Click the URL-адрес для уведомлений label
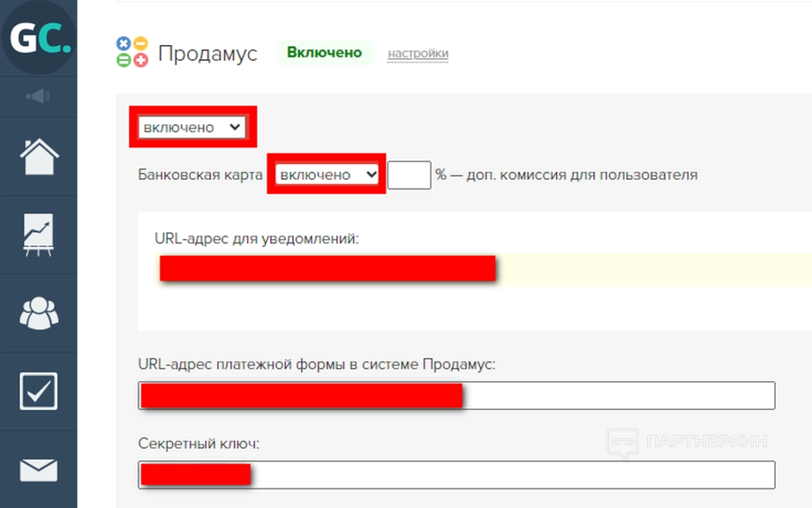The height and width of the screenshot is (508, 812). [x=256, y=238]
